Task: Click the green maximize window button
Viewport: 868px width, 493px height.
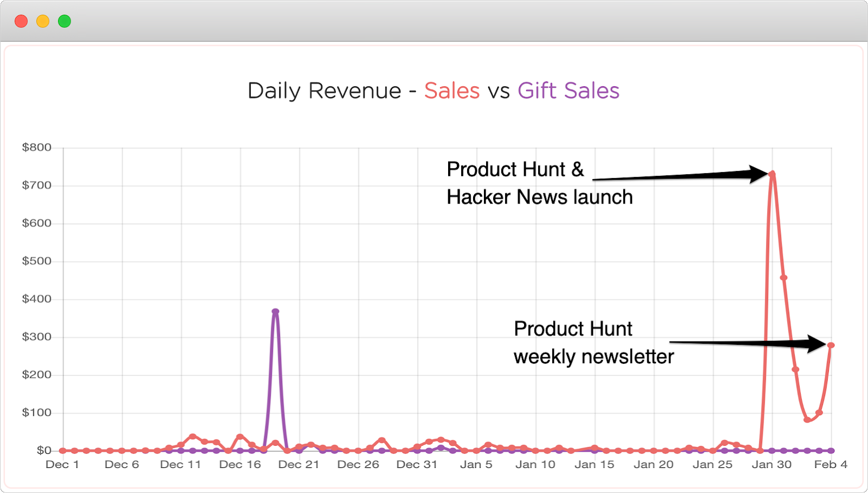Action: (65, 21)
